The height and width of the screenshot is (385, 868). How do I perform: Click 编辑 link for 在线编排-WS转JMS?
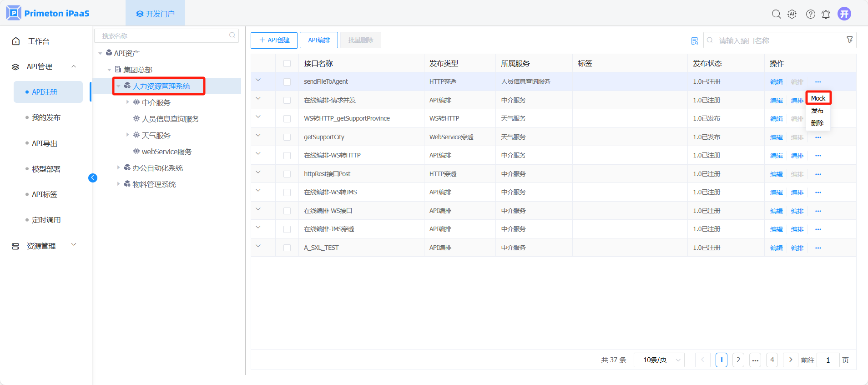776,192
